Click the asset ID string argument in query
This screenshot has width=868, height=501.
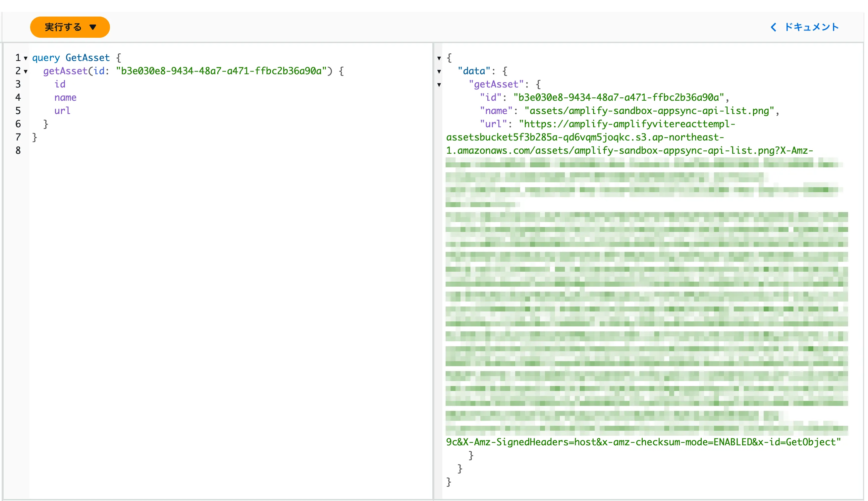pyautogui.click(x=221, y=71)
